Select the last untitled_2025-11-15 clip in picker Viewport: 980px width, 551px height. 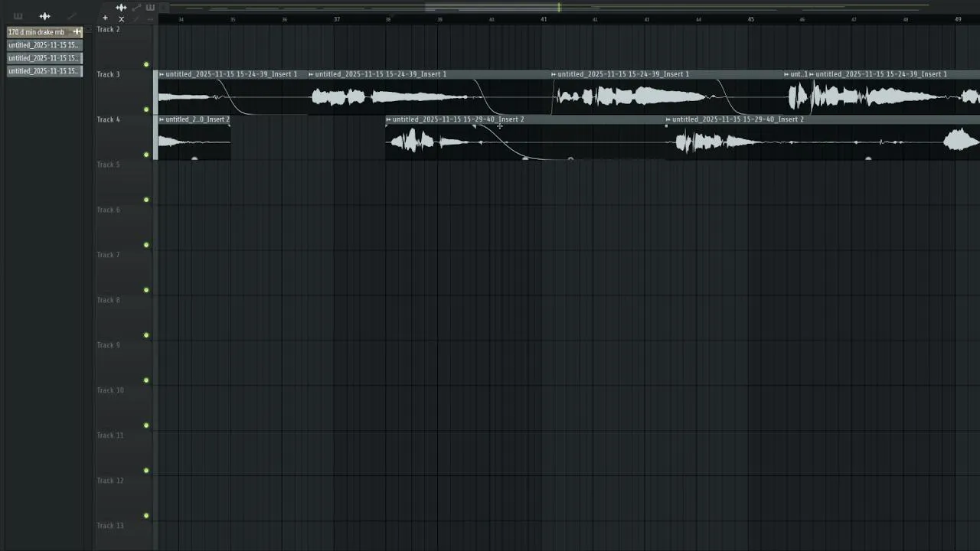[x=44, y=71]
